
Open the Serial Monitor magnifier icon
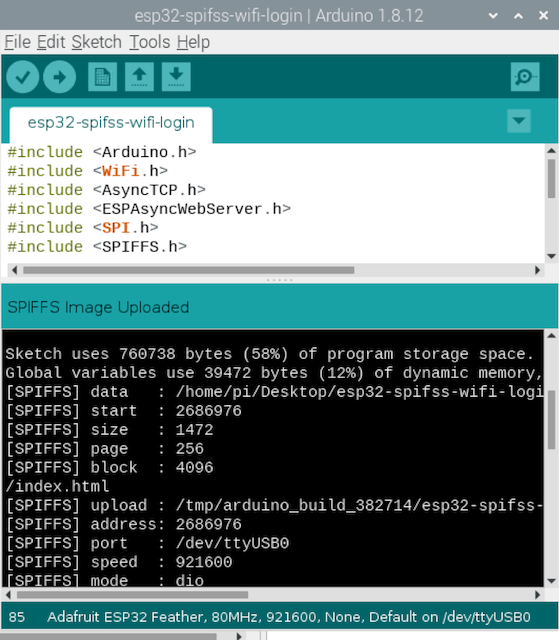[x=525, y=77]
